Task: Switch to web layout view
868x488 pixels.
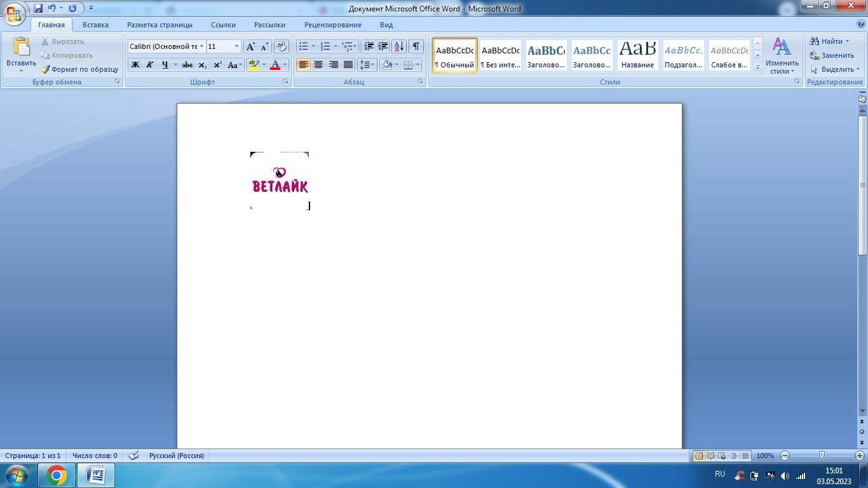Action: click(722, 456)
